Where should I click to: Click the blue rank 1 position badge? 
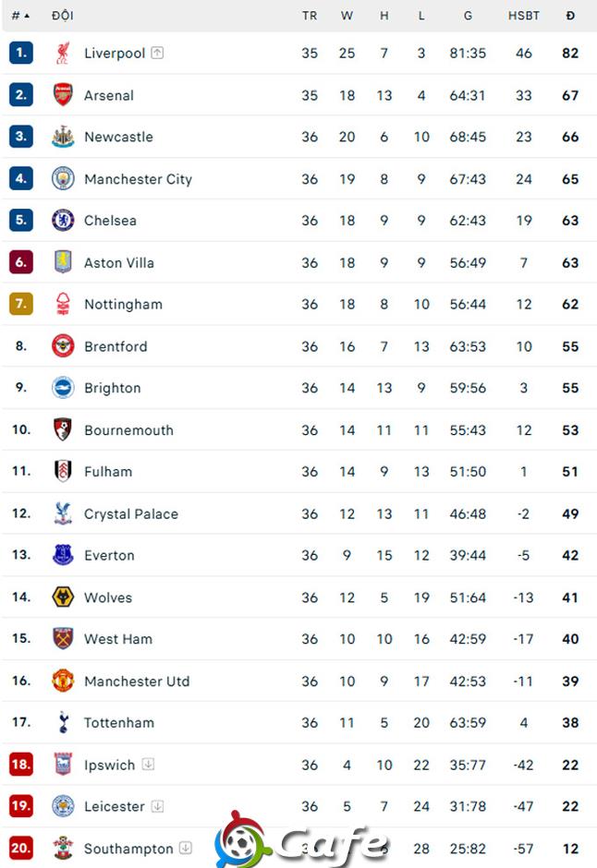pyautogui.click(x=21, y=54)
